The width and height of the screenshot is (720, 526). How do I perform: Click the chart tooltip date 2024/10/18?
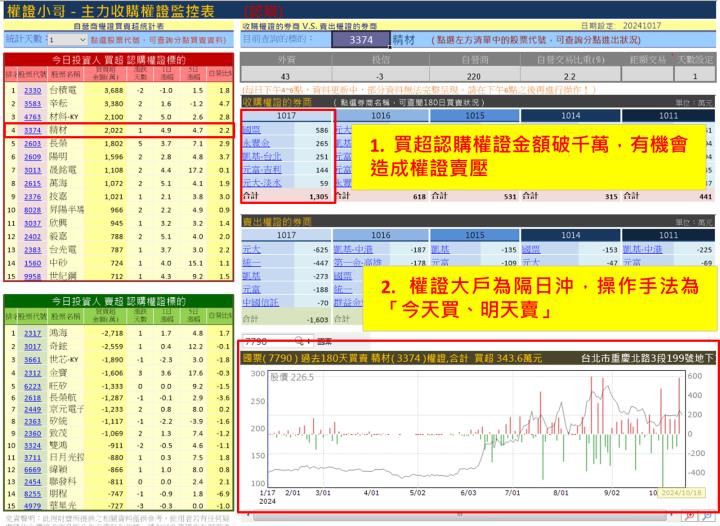coord(681,493)
